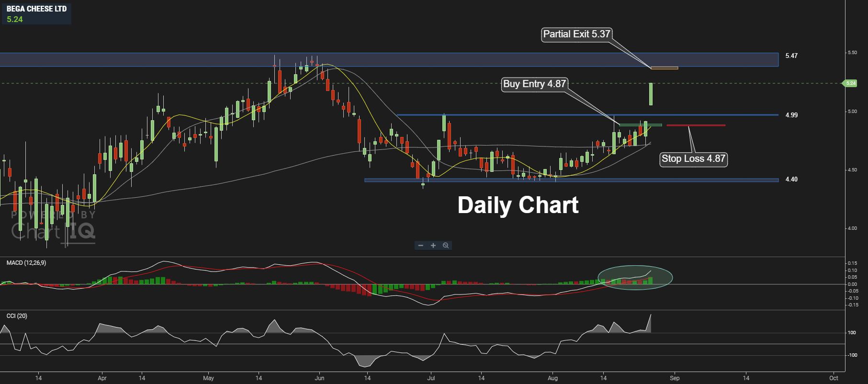Click the Apr label on the date axis
Image resolution: width=868 pixels, height=384 pixels.
tap(102, 378)
